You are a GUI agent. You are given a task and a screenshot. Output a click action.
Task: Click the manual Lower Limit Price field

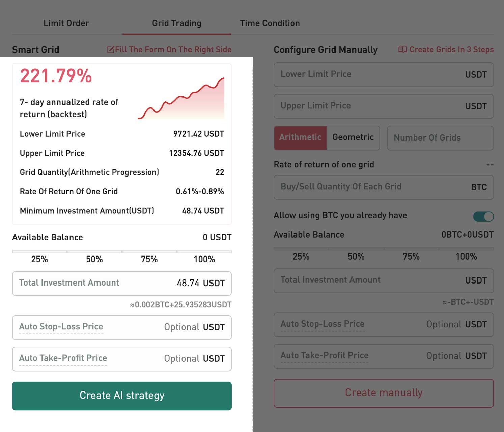(x=383, y=75)
